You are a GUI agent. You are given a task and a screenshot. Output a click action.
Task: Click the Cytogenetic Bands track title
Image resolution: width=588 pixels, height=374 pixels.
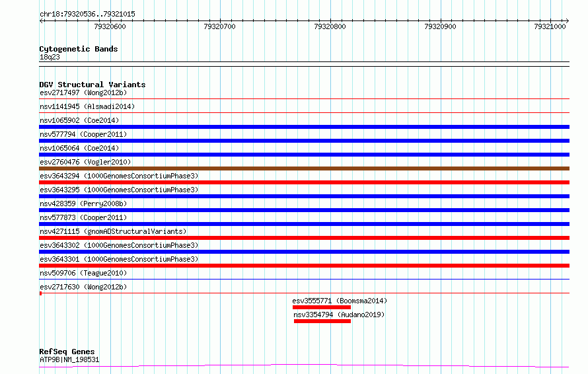79,49
